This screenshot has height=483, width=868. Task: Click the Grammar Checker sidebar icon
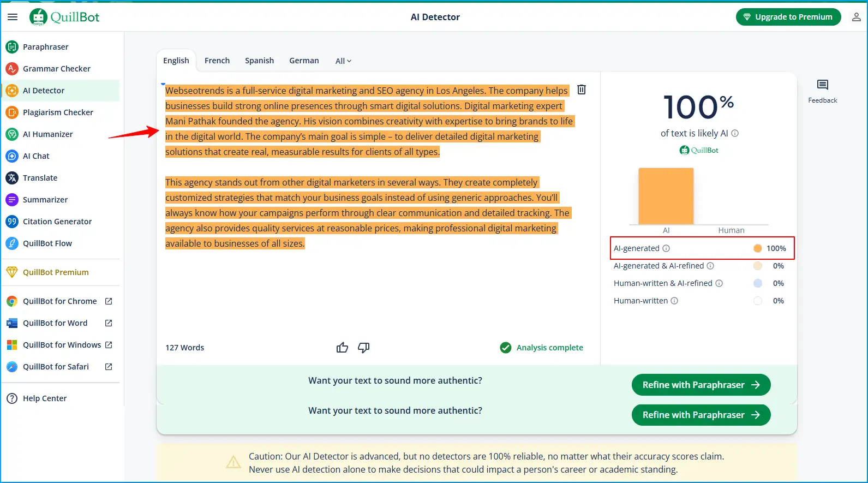click(12, 69)
